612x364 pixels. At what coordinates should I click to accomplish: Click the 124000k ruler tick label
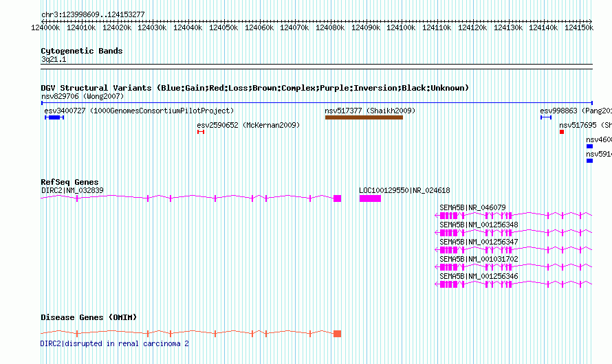point(45,27)
